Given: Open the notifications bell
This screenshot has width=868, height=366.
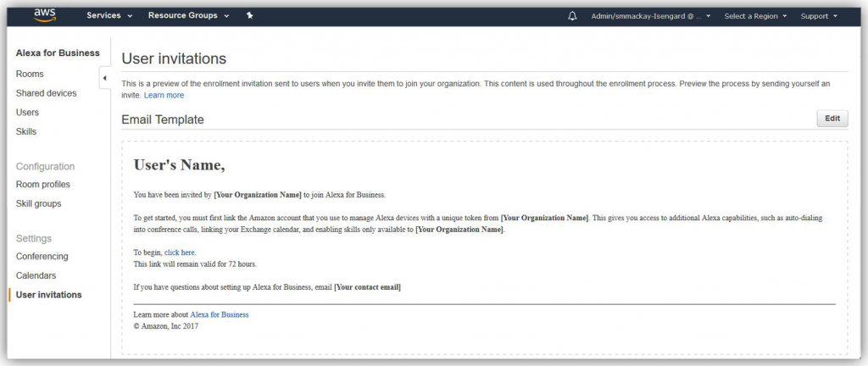Looking at the screenshot, I should point(572,16).
